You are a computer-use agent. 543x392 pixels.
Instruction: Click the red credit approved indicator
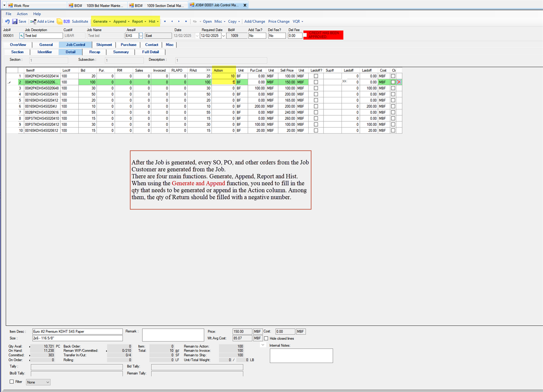(324, 35)
